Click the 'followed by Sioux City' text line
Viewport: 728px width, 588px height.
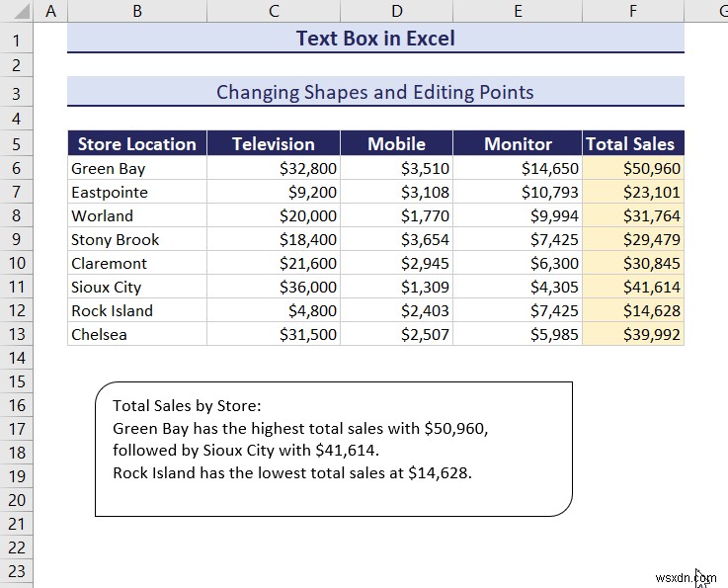[246, 450]
